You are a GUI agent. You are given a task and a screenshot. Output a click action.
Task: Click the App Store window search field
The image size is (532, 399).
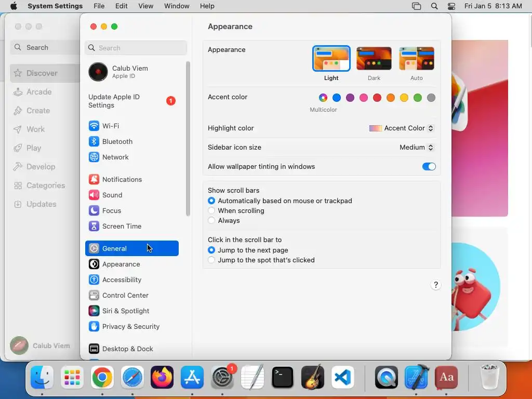pos(45,47)
